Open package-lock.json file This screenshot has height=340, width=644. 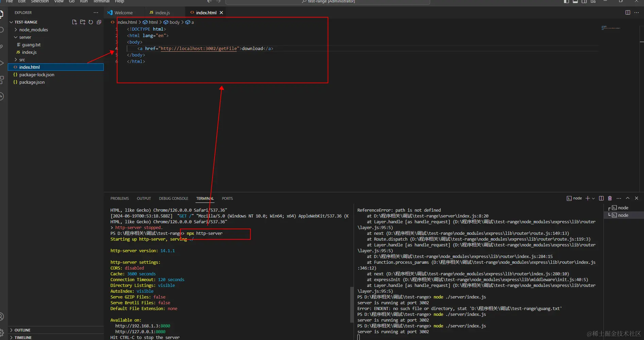pos(37,75)
